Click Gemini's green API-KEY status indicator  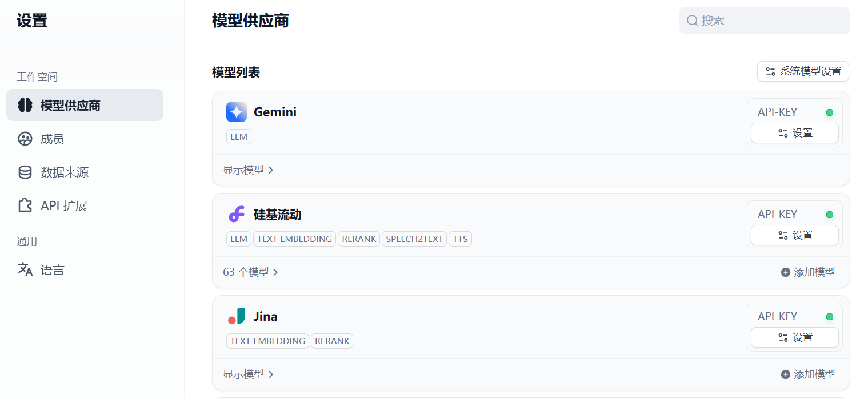830,112
